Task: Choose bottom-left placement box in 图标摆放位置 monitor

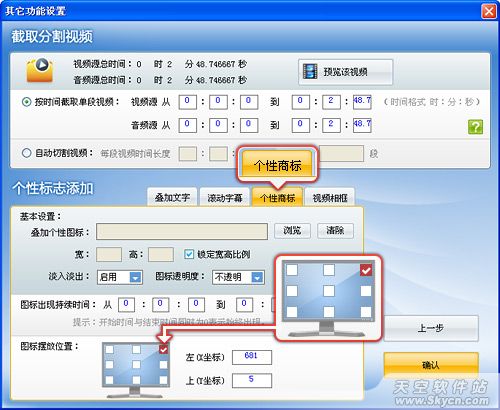Action: tap(109, 380)
